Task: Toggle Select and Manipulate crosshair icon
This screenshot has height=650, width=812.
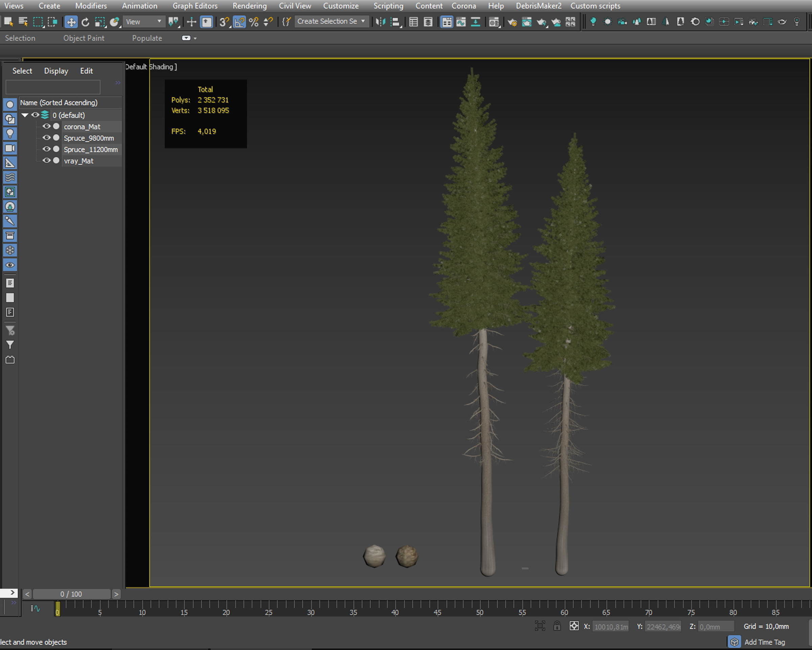Action: pyautogui.click(x=191, y=22)
